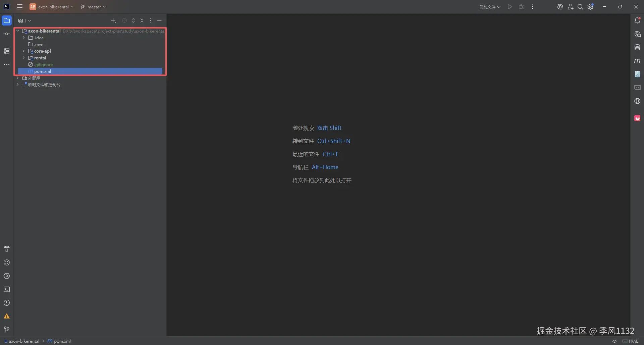The image size is (644, 345).
Task: Open the Services play-circle tool window
Action: click(7, 276)
